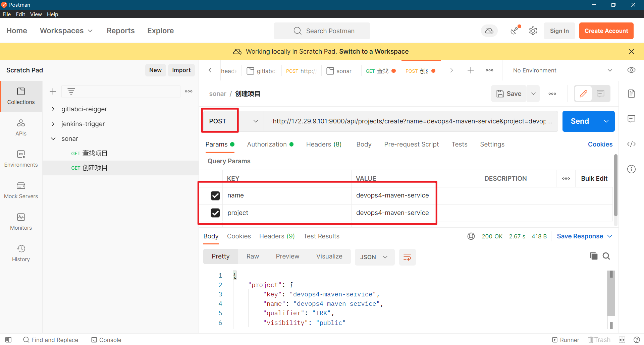Search within the response body
The width and height of the screenshot is (644, 345).
coord(606,256)
